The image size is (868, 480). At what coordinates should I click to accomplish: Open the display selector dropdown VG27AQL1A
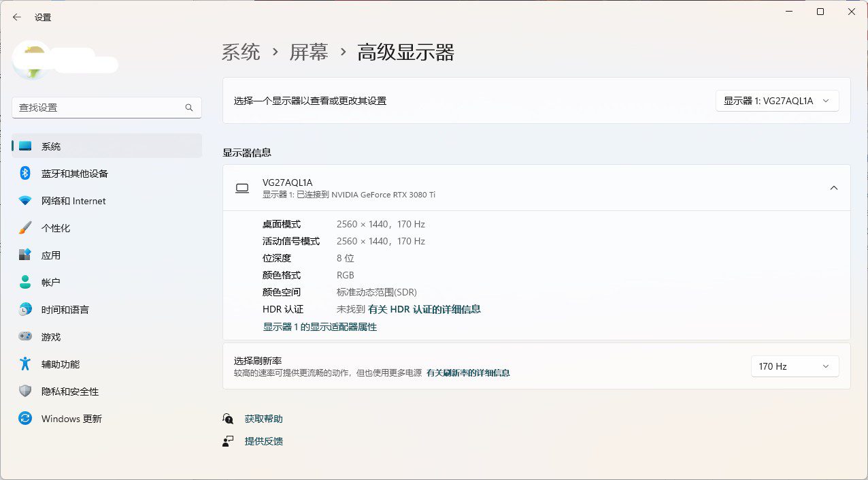(777, 101)
